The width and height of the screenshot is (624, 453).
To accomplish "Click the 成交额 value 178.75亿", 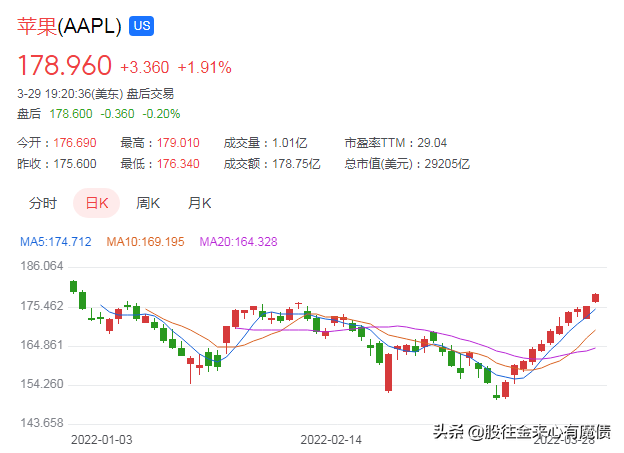I will (296, 164).
